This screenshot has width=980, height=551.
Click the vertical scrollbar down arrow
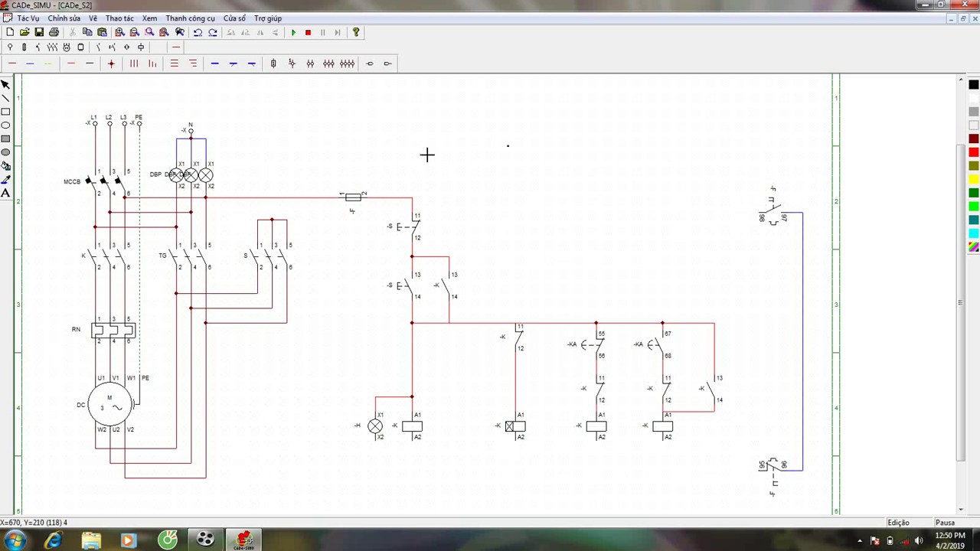(x=962, y=509)
